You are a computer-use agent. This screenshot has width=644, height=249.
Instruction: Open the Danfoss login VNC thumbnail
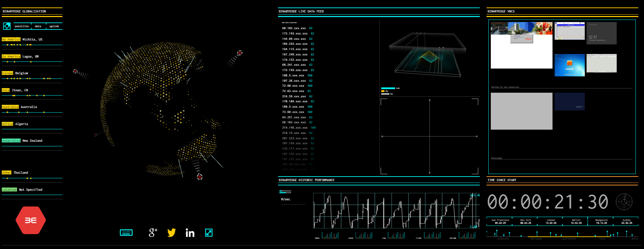point(522,45)
